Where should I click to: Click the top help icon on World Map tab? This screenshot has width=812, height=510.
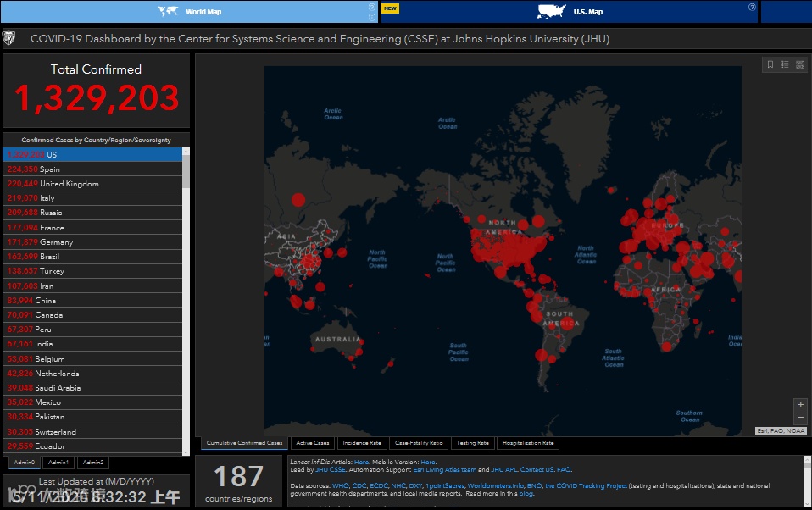[x=372, y=7]
